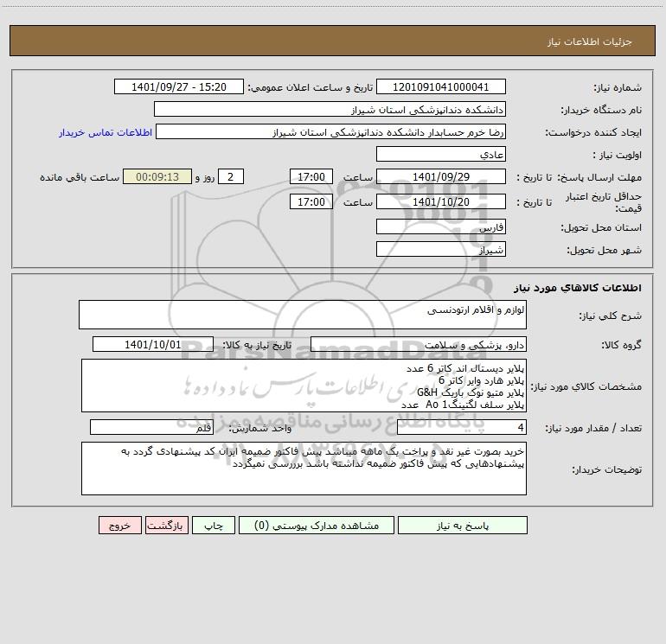Click the توضیحات خریدار text area
The width and height of the screenshot is (666, 644).
click(304, 469)
